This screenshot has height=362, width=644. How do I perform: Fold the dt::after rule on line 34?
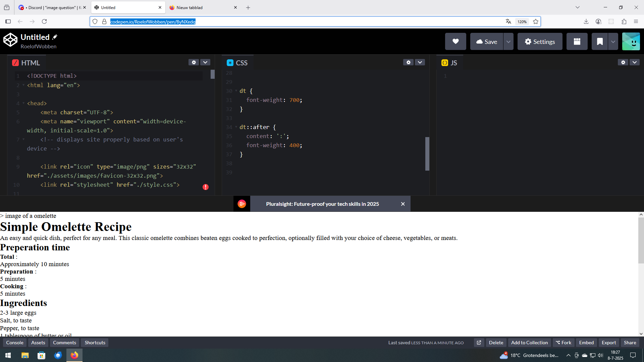click(x=236, y=127)
